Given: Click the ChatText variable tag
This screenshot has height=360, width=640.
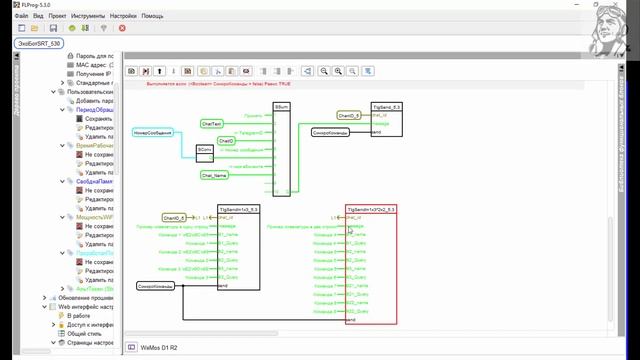Looking at the screenshot, I should tap(211, 124).
